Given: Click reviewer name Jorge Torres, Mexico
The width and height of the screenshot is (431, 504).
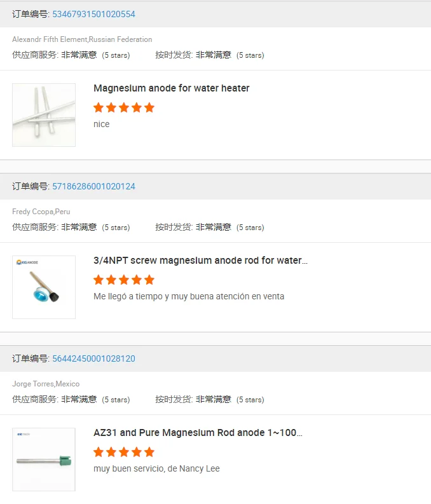Looking at the screenshot, I should [x=46, y=384].
